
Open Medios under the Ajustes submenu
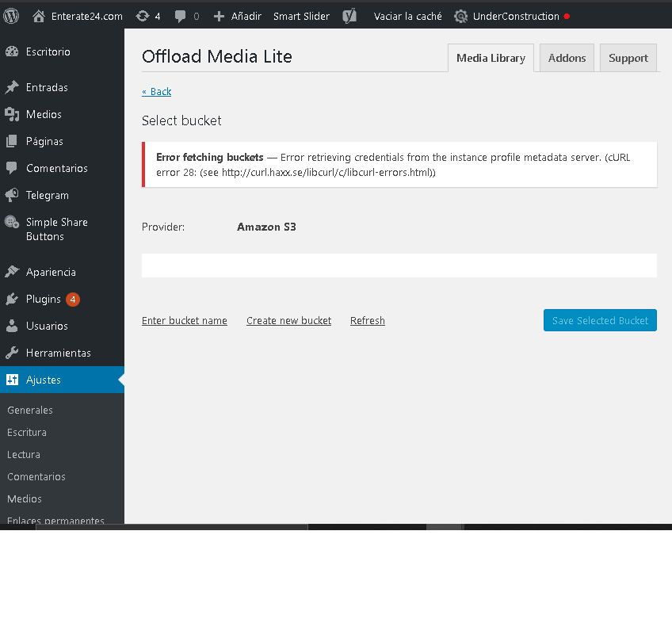pos(25,499)
